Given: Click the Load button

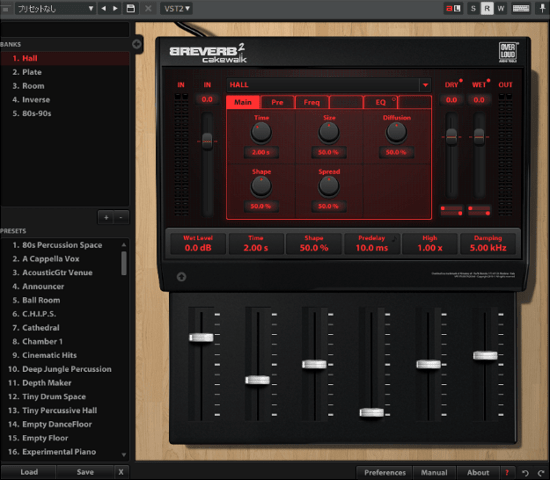Looking at the screenshot, I should (x=29, y=472).
